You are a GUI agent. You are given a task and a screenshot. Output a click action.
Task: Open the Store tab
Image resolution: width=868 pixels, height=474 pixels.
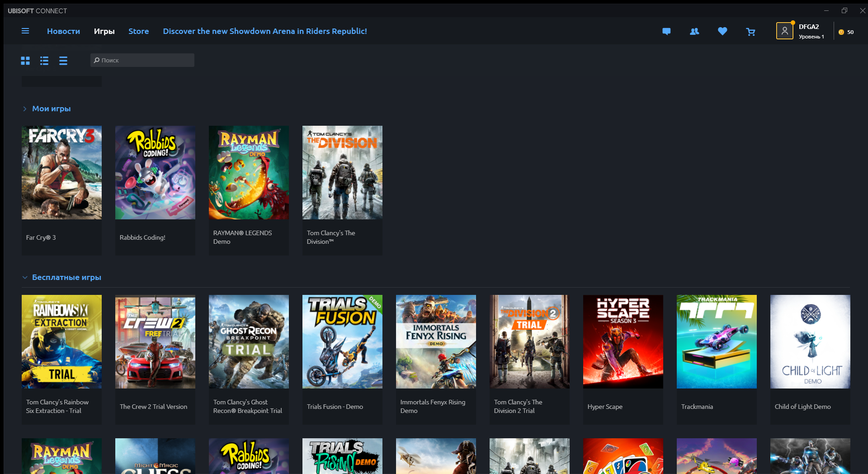(139, 31)
